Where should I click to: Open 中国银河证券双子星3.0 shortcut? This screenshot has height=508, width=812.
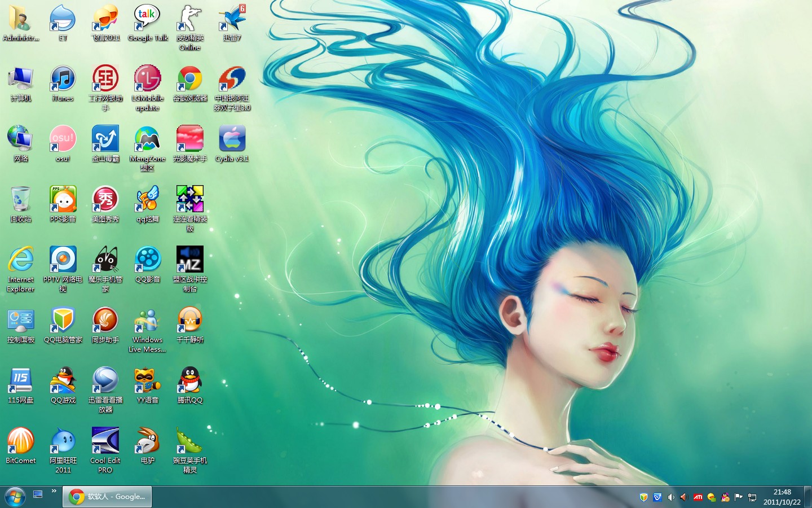232,89
